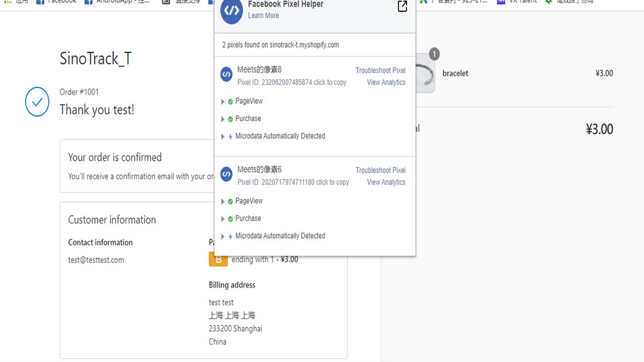This screenshot has height=362, width=644.
Task: Click the quantity badge on bracelet thumbnail
Action: click(x=434, y=54)
